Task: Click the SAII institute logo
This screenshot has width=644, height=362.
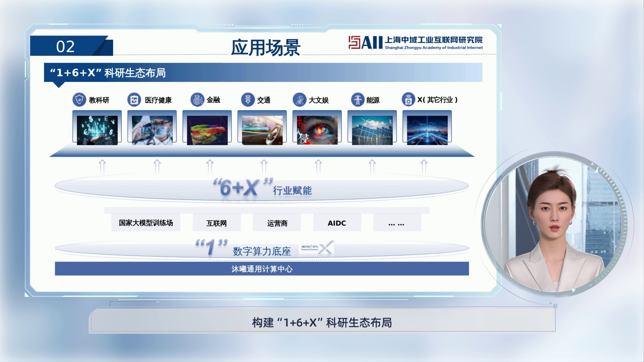Action: [416, 43]
